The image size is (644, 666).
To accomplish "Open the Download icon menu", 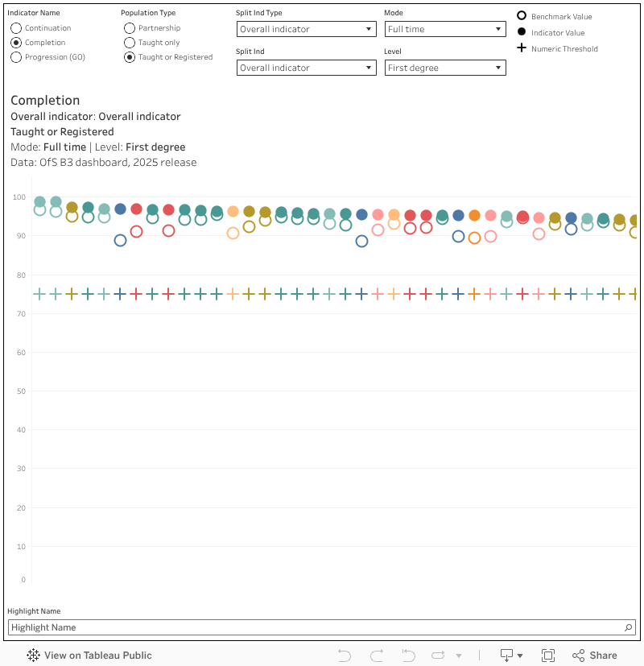I will [512, 655].
